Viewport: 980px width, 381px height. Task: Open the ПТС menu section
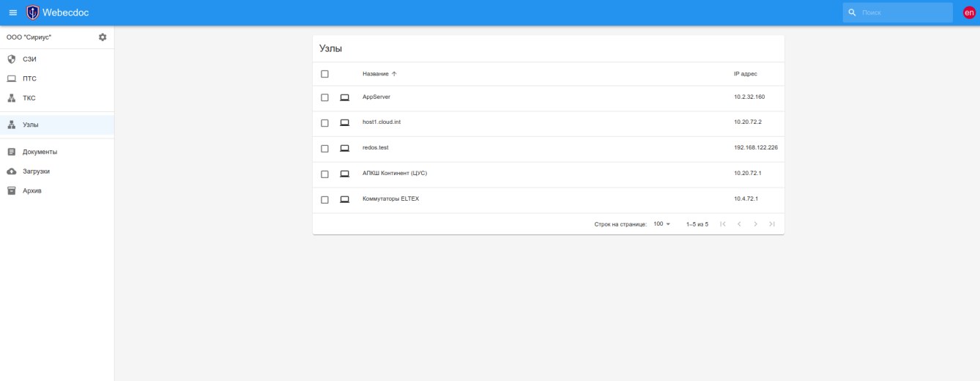pyautogui.click(x=57, y=78)
